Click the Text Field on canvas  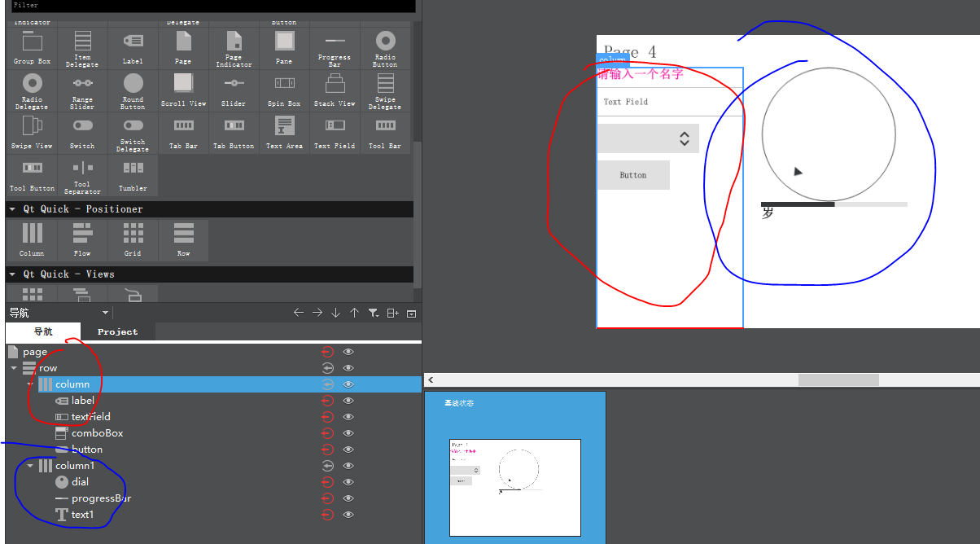tap(670, 102)
